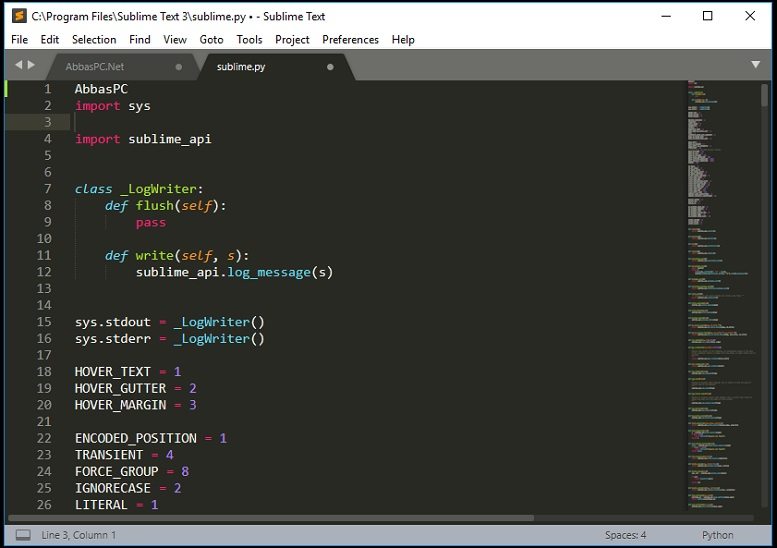Open the tab list dropdown arrow
This screenshot has height=548, width=777.
[756, 65]
